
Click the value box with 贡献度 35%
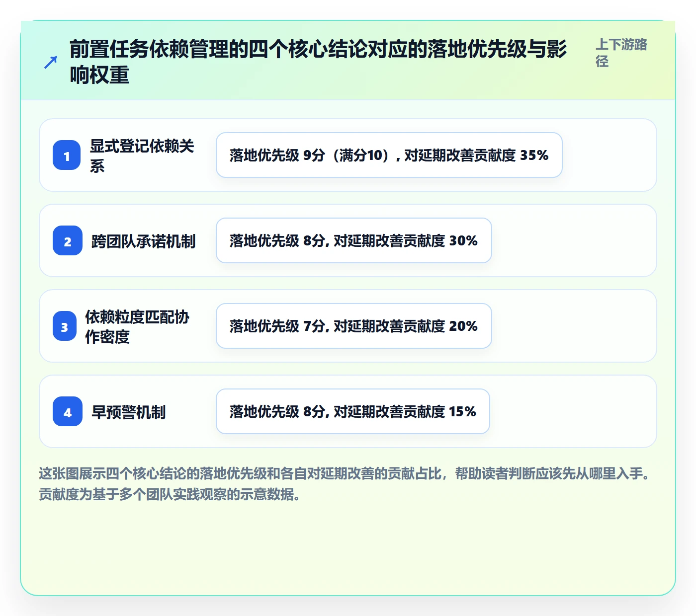pos(389,155)
